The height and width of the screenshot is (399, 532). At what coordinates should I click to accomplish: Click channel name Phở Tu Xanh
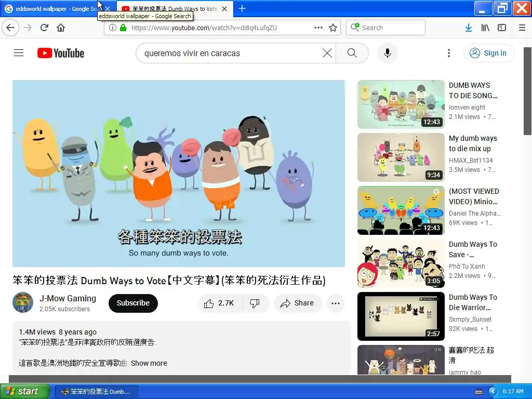[467, 266]
